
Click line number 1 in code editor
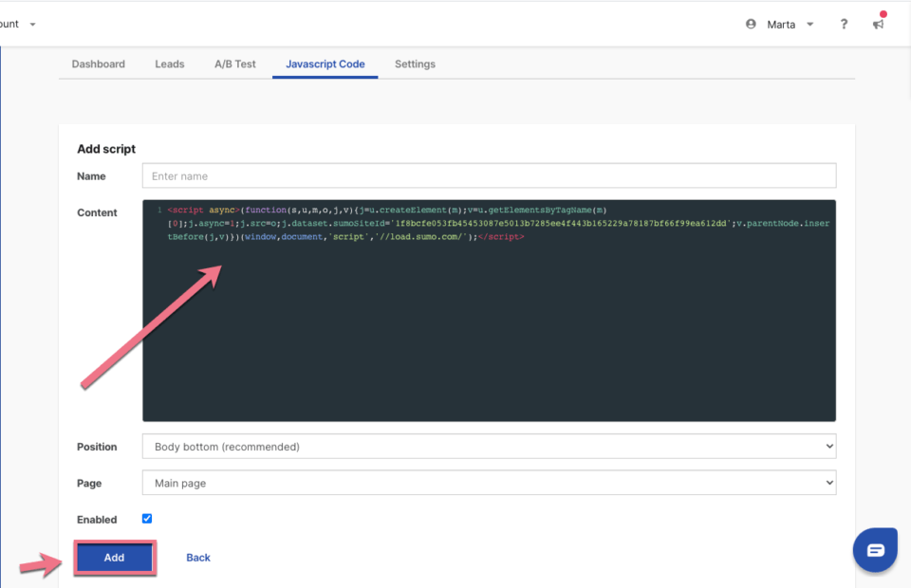(159, 211)
